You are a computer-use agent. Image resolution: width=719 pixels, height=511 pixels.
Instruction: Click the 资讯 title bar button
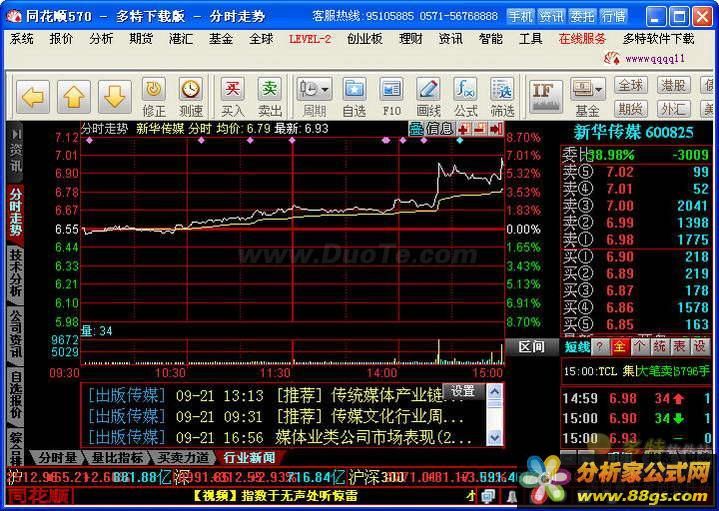[x=551, y=17]
